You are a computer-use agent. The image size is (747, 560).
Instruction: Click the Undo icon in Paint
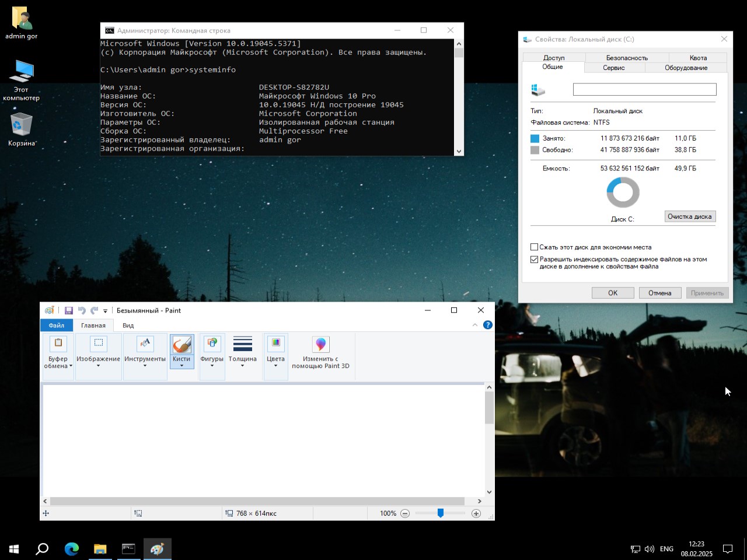pyautogui.click(x=81, y=310)
